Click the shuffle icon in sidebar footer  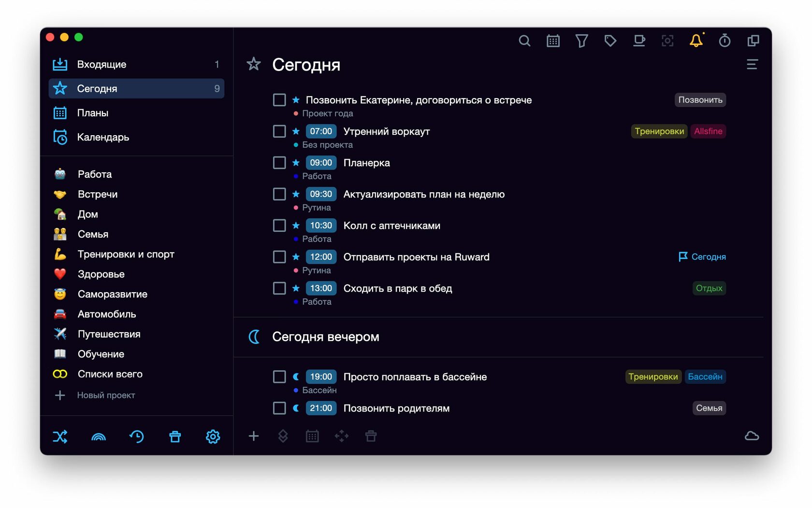point(60,437)
